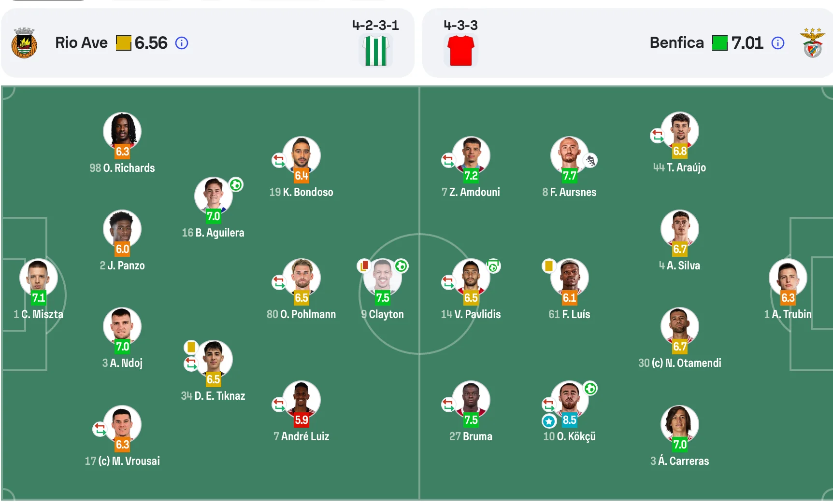Click the green Benfica rating color box
The height and width of the screenshot is (504, 833).
(719, 43)
